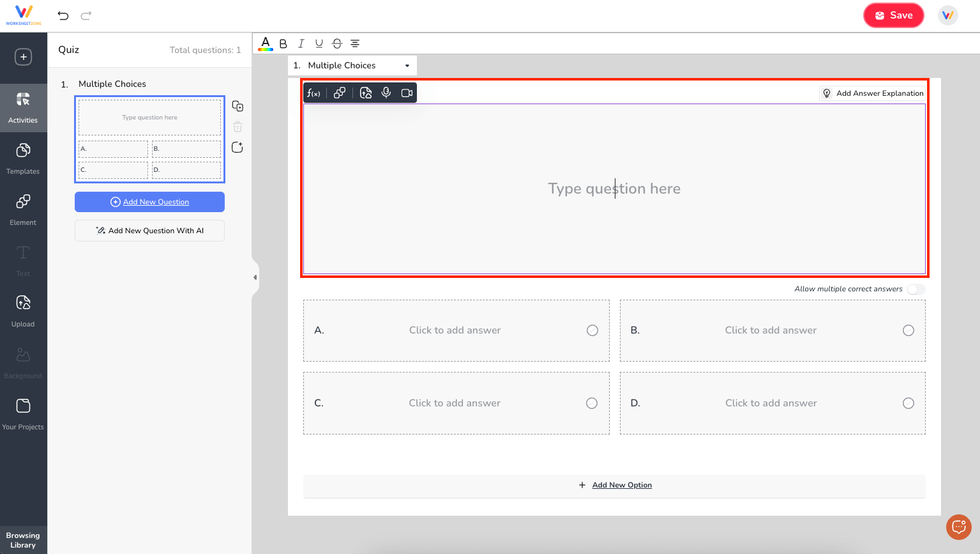The width and height of the screenshot is (980, 554).
Task: Mark option B as correct
Action: click(x=908, y=330)
